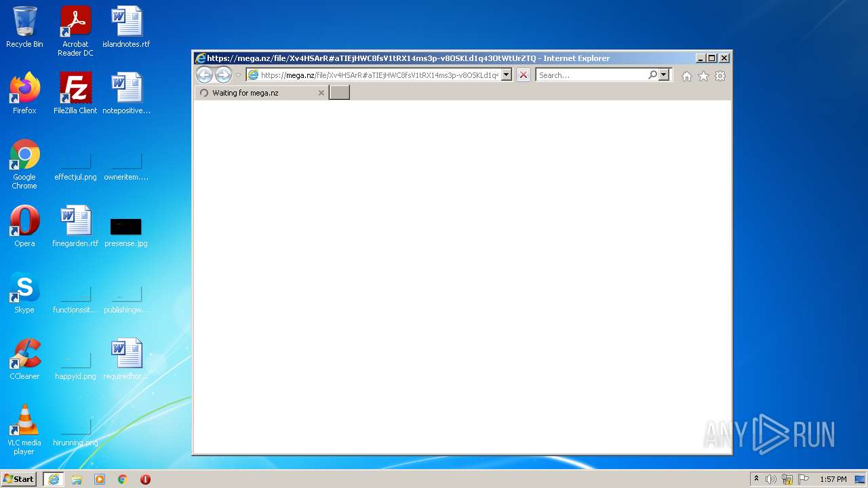Open the IE Home page icon

[x=687, y=76]
